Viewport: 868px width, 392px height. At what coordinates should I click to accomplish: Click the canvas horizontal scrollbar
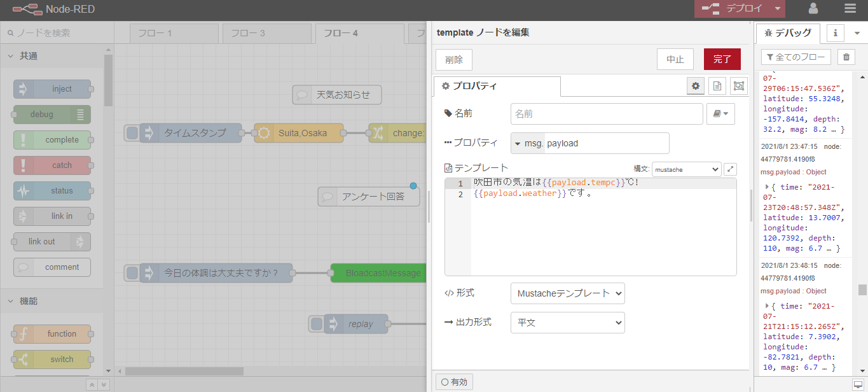[x=184, y=371]
